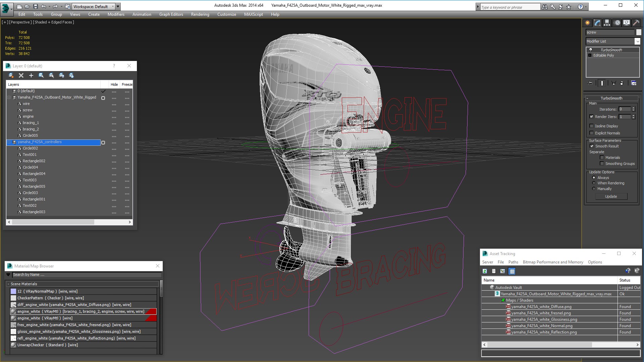The width and height of the screenshot is (644, 362).
Task: Click Tree View icon in Asset Tracking
Action: (x=503, y=271)
